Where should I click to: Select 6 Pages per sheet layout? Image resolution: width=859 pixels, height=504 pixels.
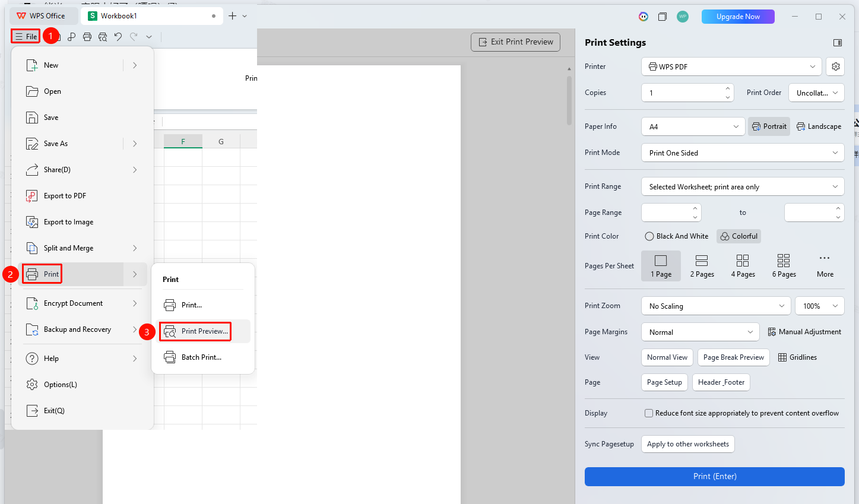pos(784,266)
